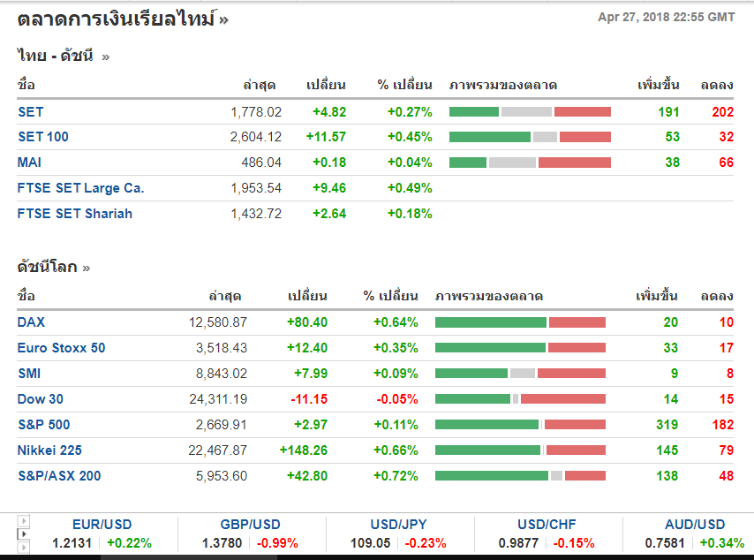The width and height of the screenshot is (754, 560).
Task: Open FTSE SET Large Cap link
Action: click(80, 188)
